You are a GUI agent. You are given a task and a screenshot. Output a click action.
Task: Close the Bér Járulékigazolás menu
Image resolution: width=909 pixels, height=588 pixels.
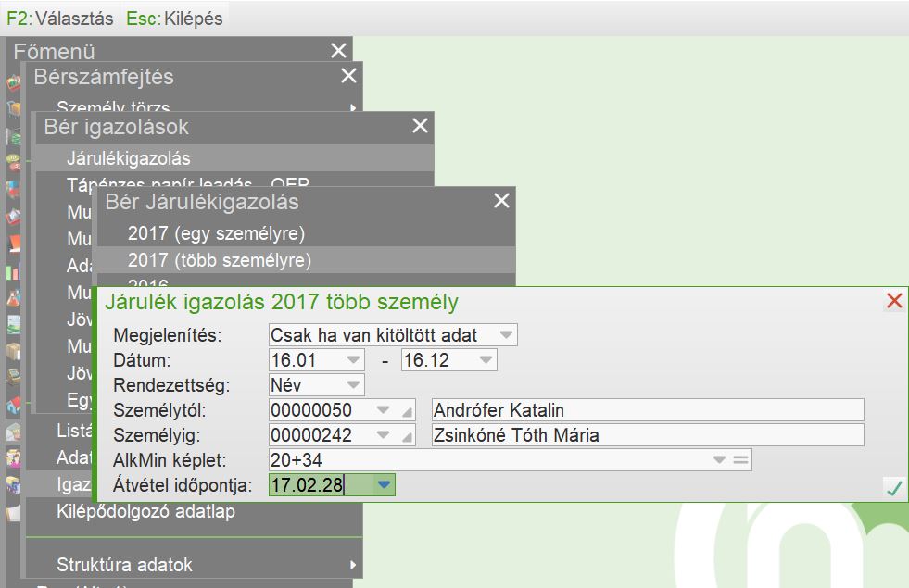click(x=501, y=200)
